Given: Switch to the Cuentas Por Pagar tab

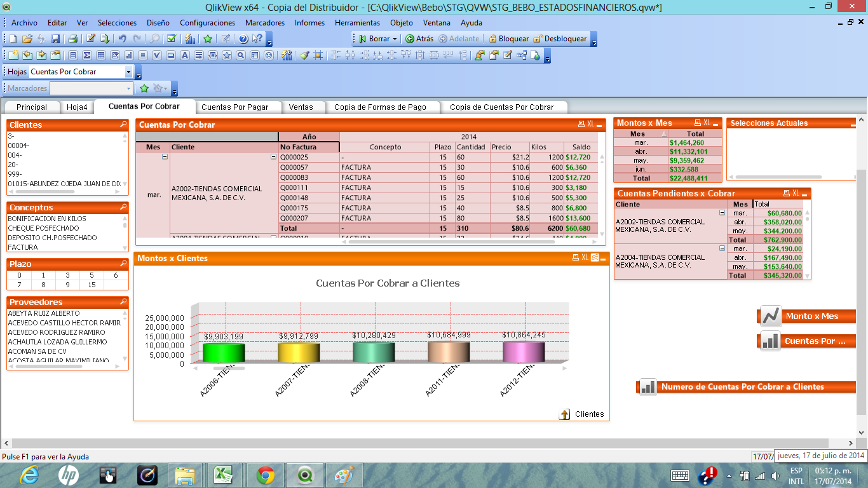Looking at the screenshot, I should pos(235,107).
